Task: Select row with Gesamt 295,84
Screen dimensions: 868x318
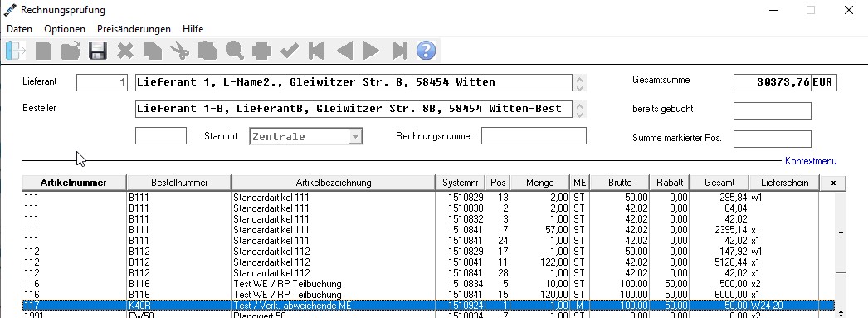Action: [x=428, y=198]
